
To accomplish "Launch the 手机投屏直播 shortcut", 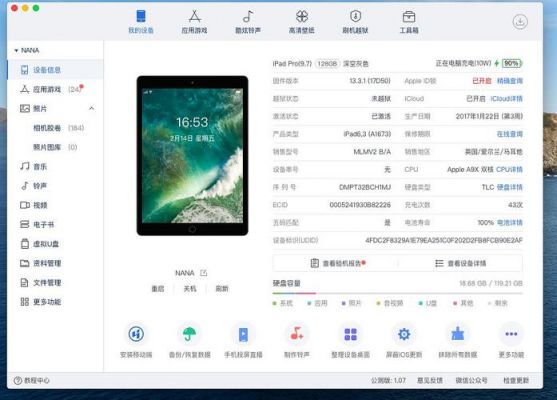I will point(243,334).
